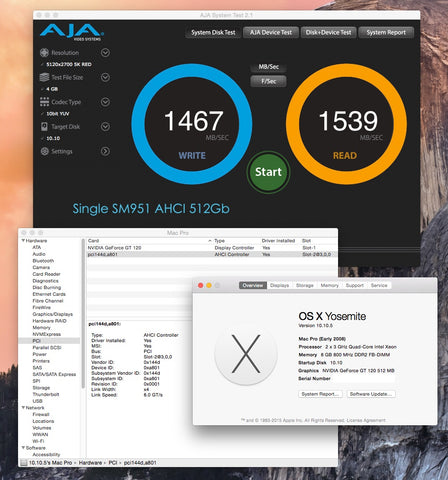
Task: Collapse the Hardware tree section
Action: (23, 240)
